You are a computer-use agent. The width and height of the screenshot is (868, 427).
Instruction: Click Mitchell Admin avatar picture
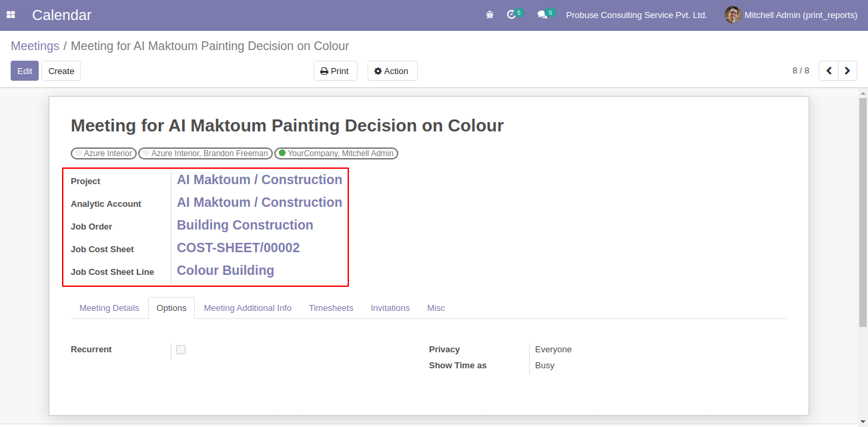[733, 15]
